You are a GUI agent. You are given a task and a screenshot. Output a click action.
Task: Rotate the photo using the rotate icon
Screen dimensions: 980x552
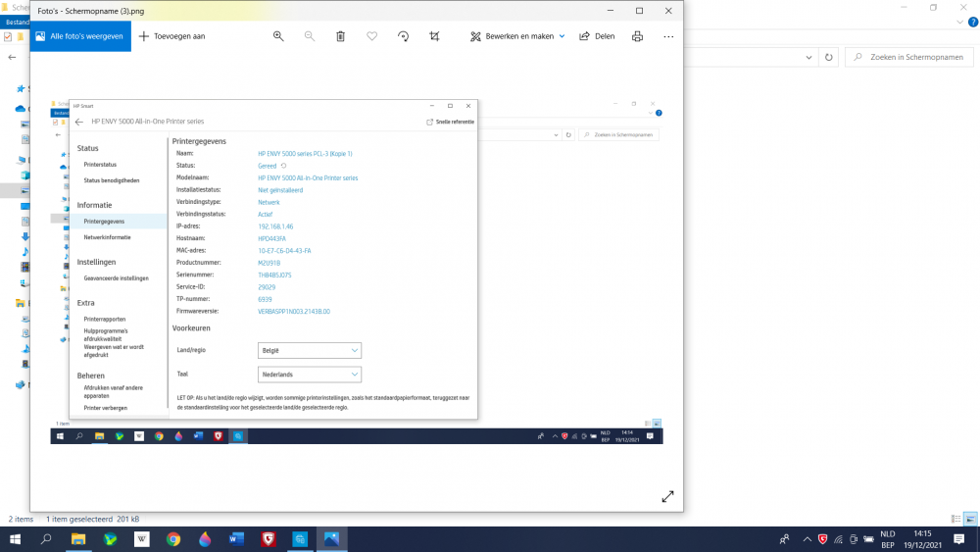point(403,36)
